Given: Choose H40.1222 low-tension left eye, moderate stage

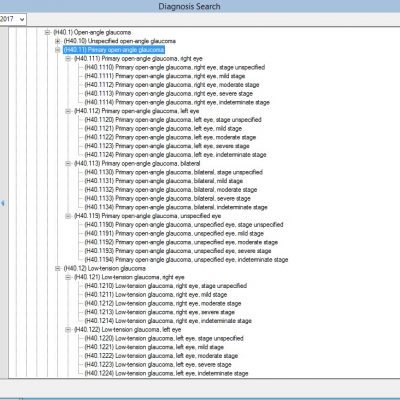Looking at the screenshot, I should [x=161, y=356].
